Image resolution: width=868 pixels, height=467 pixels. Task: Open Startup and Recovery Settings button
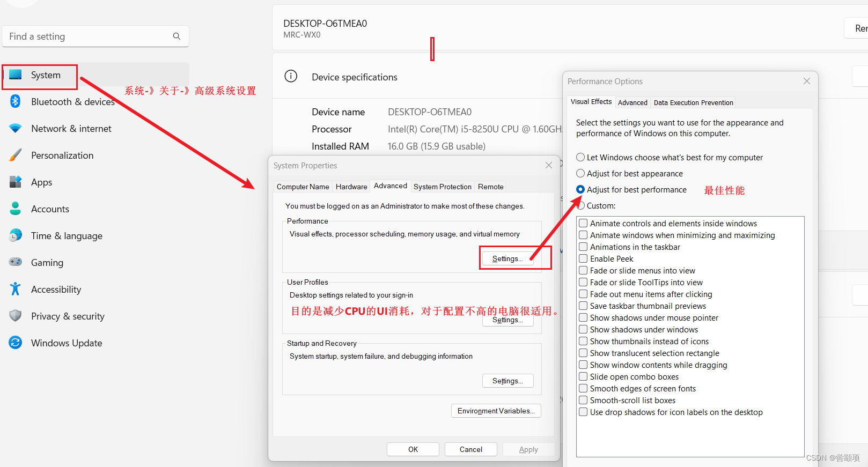(507, 381)
